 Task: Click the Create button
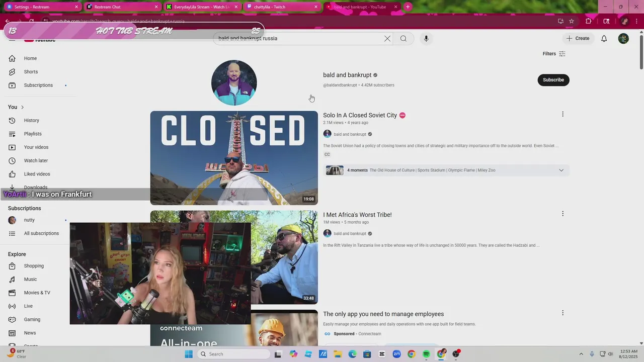click(578, 39)
